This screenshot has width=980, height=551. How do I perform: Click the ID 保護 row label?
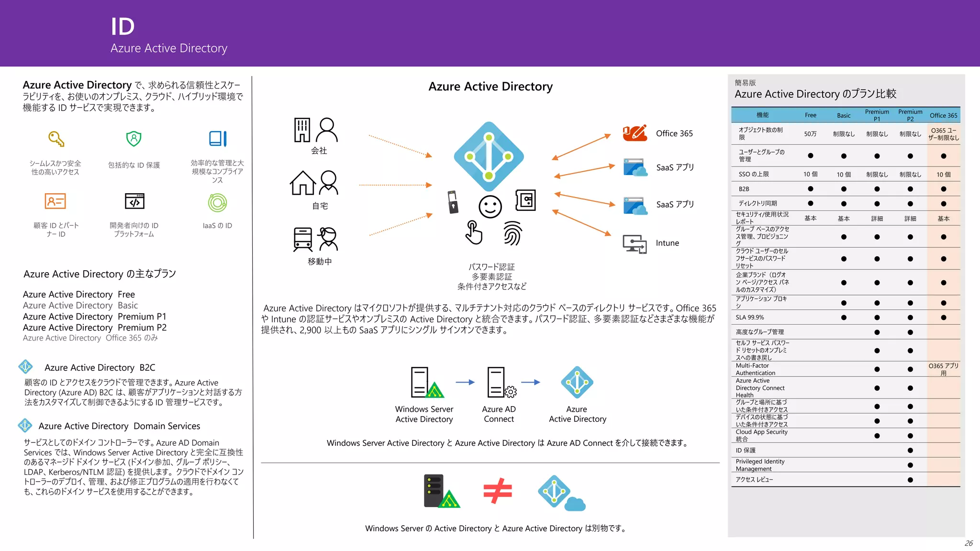(x=746, y=450)
